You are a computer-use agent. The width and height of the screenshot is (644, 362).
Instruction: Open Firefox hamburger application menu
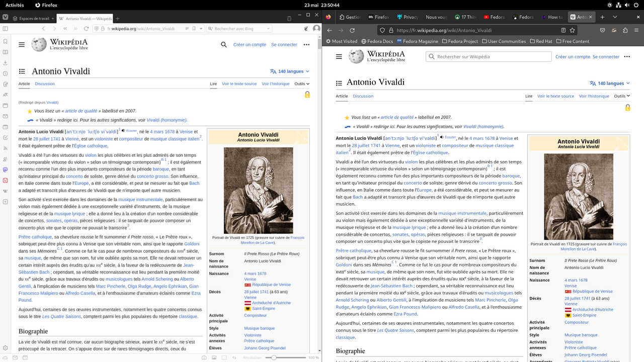tap(636, 30)
